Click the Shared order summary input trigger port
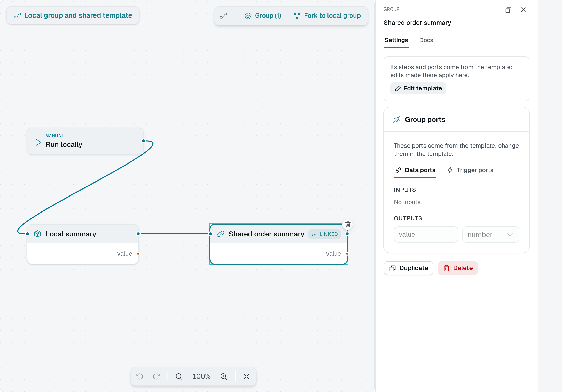 [x=210, y=234]
